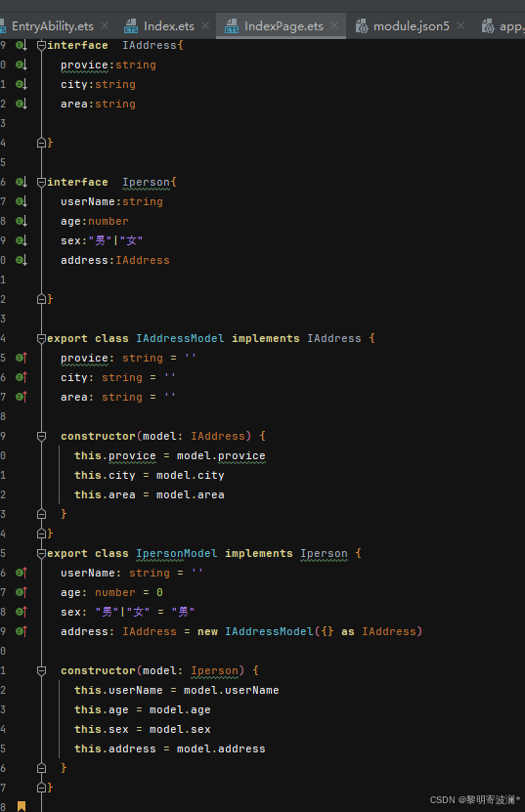525x812 pixels.
Task: Click implements gutter icon beside userName: string = ''
Action: [x=22, y=573]
